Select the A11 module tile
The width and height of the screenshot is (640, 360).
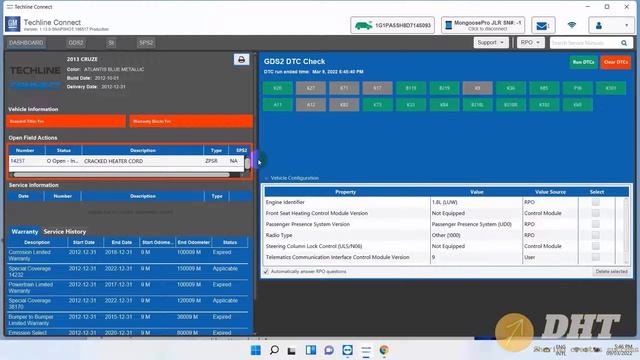click(x=278, y=105)
